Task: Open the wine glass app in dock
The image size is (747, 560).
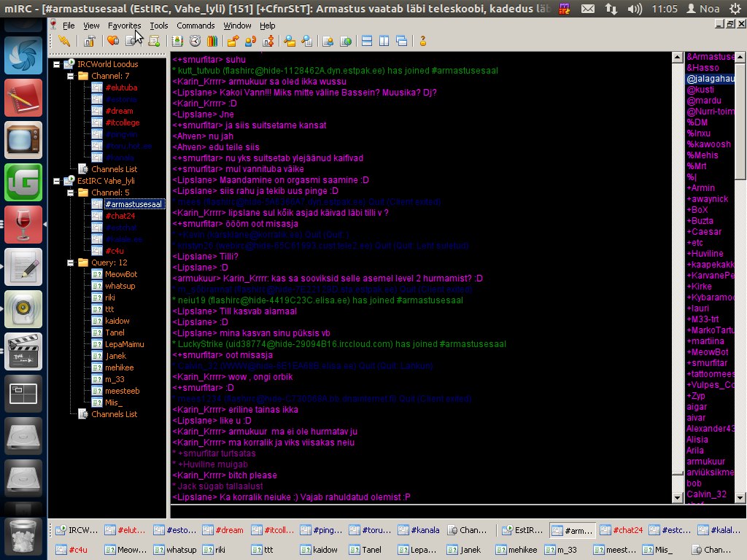Action: pos(23,225)
